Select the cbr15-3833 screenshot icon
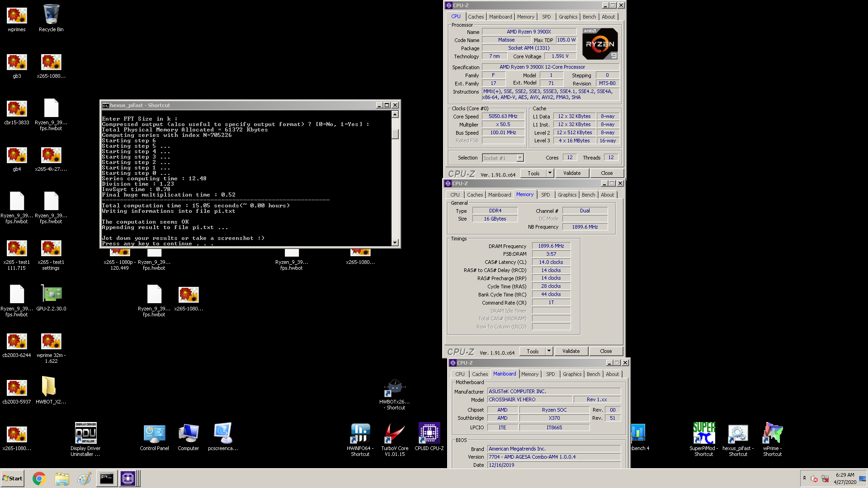The width and height of the screenshot is (868, 488). [17, 113]
